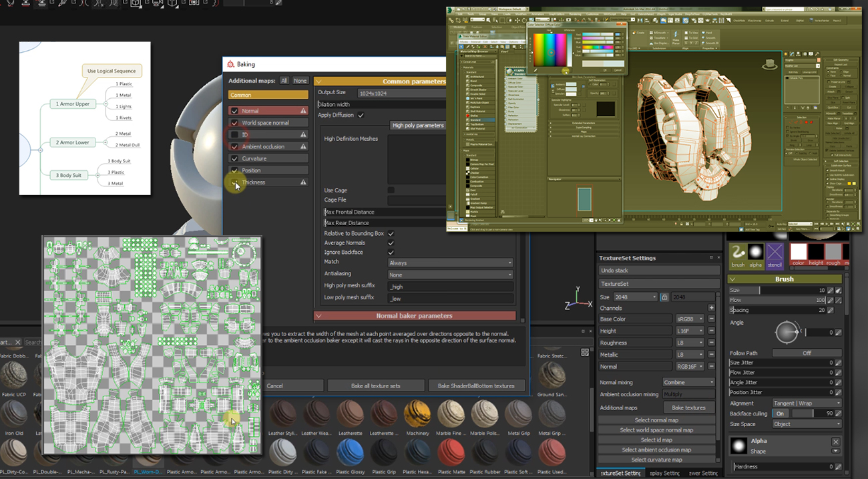This screenshot has height=479, width=868.
Task: Click Bake ShaderBallBottom textures button
Action: (x=476, y=386)
